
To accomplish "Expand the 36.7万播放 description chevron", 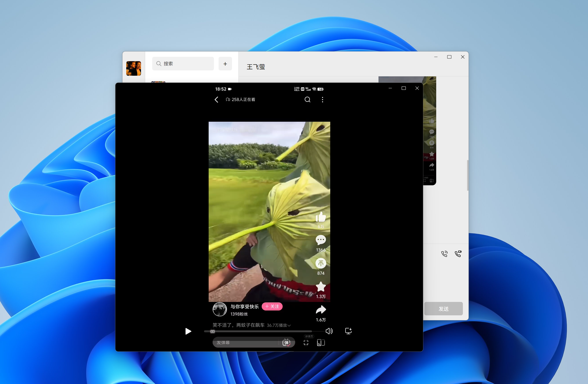I will tap(289, 325).
